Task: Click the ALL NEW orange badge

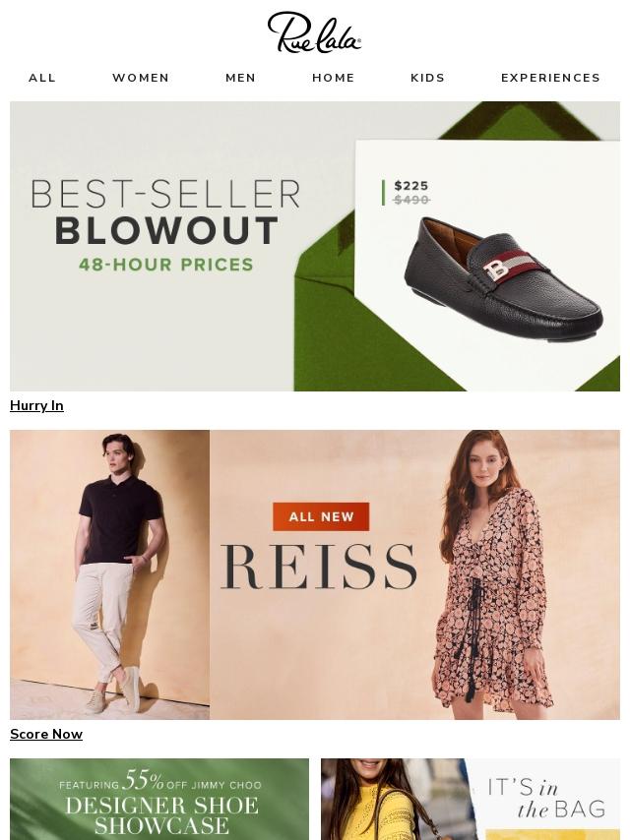Action: [x=321, y=517]
